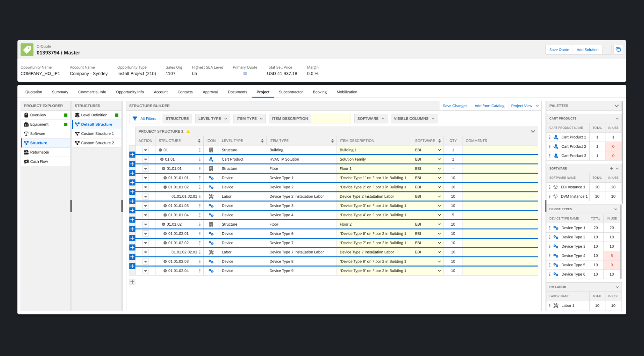
Task: Click the EBI Instance 1 software icon
Action: (555, 187)
